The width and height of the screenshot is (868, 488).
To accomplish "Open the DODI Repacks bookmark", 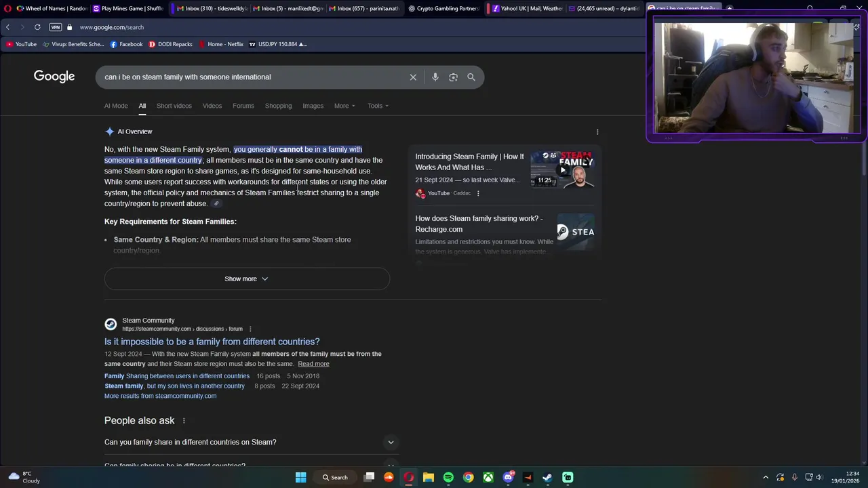I will tap(171, 44).
